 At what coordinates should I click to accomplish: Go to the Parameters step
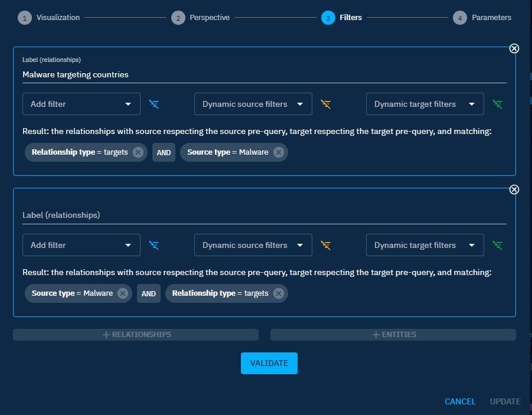[x=482, y=18]
